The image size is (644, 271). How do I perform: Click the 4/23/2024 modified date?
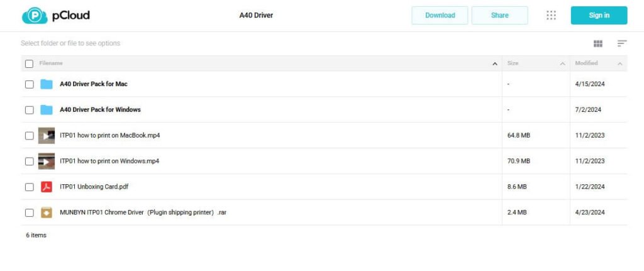590,213
